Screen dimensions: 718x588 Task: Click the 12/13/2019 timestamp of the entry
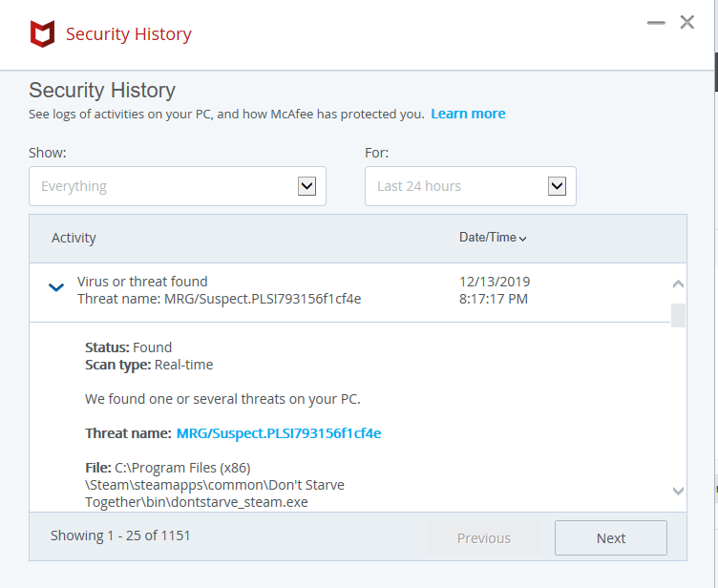click(495, 282)
